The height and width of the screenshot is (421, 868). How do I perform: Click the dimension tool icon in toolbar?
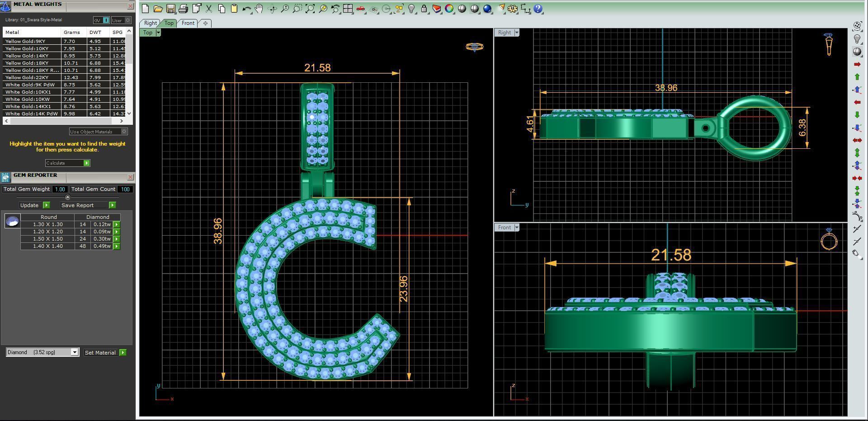[525, 9]
